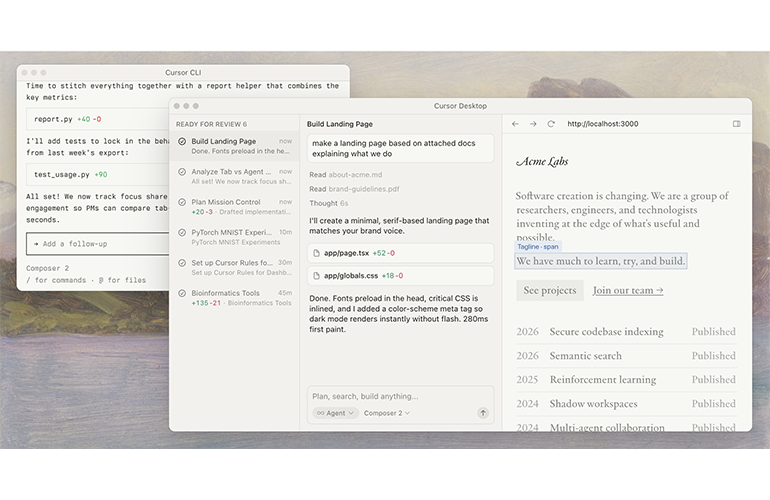Open the Composer 2 model dropdown
Screen dimensions: 770x500
point(386,413)
